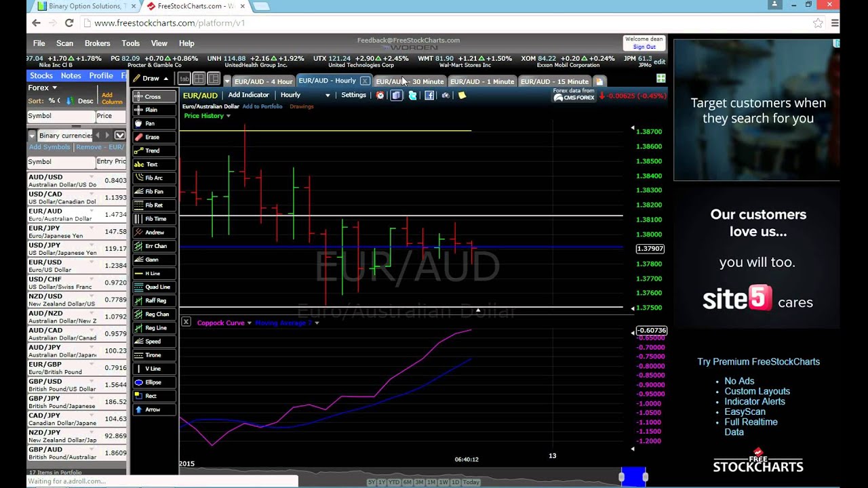This screenshot has width=868, height=488.
Task: Close the EUR/AUD Hourly tab
Action: pyautogui.click(x=365, y=81)
